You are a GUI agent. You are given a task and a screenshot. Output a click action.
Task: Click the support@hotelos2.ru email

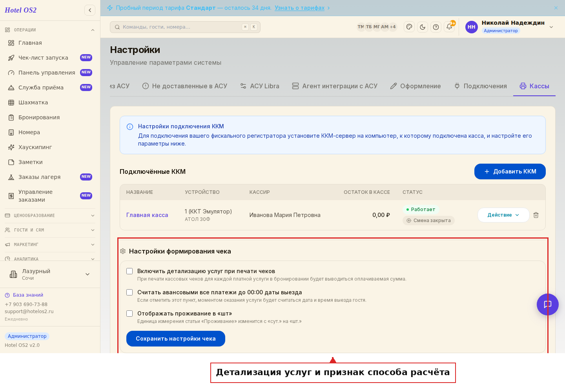[29, 312]
